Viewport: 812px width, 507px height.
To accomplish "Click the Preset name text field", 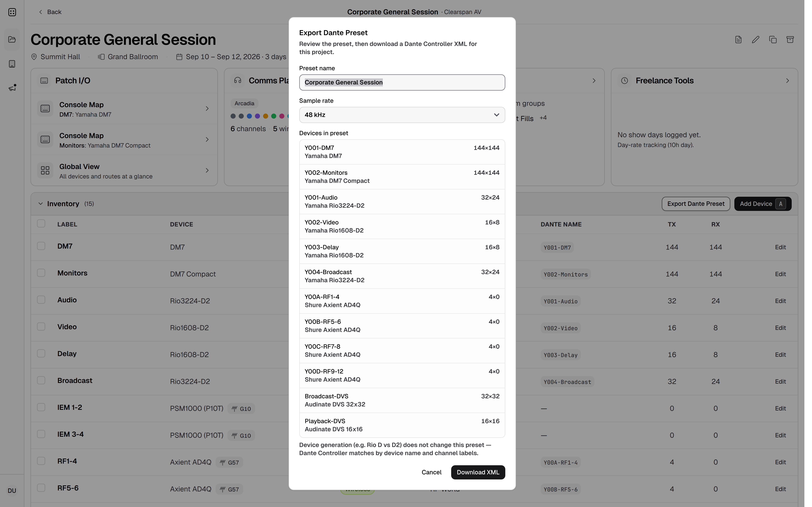I will pos(402,82).
